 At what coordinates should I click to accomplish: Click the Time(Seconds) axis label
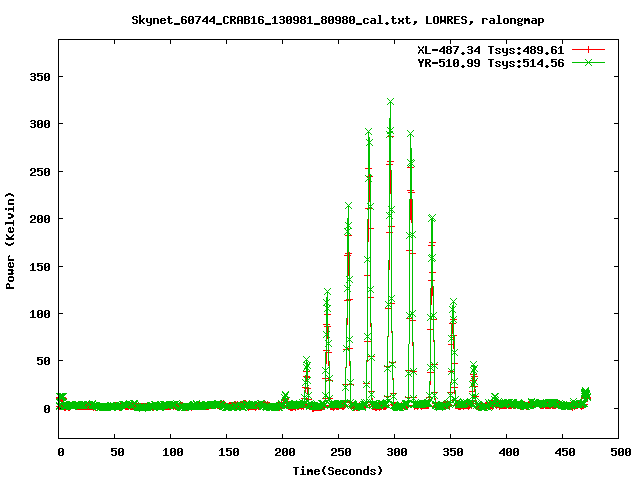click(x=338, y=471)
